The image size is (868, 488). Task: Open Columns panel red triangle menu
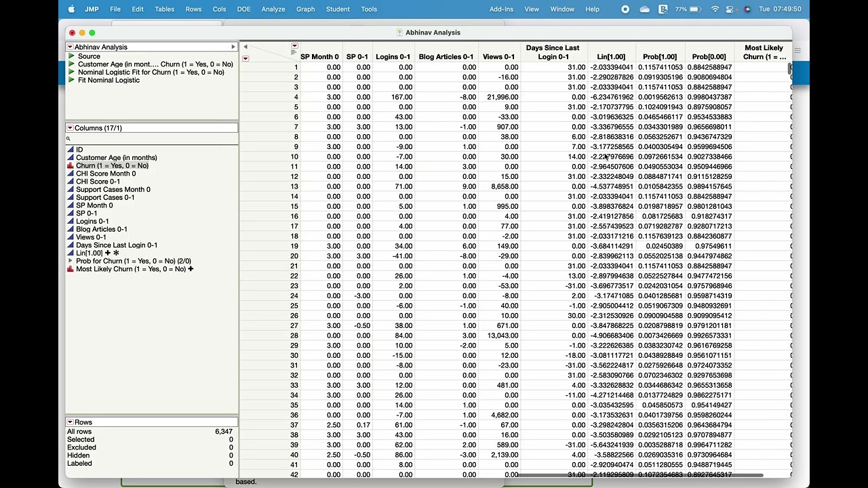pyautogui.click(x=70, y=128)
